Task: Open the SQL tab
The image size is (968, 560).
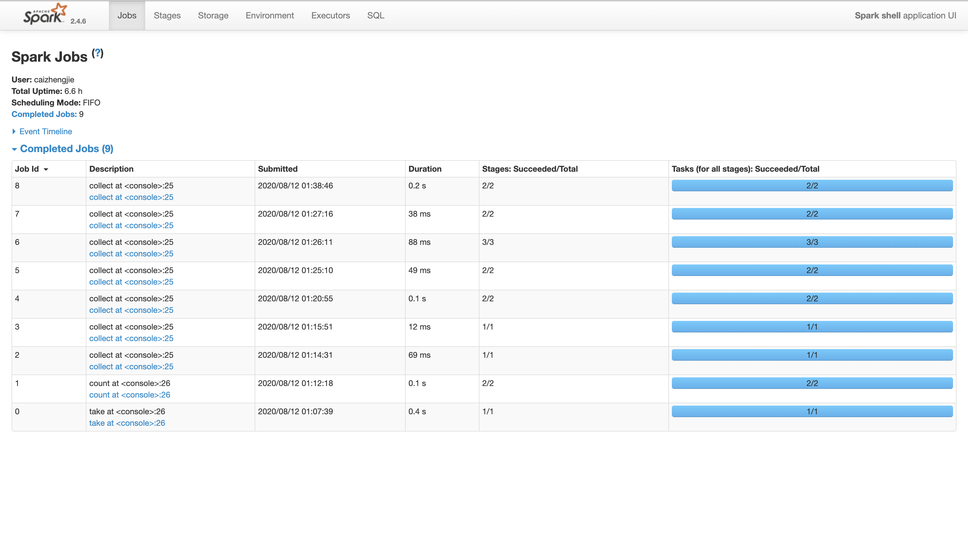Action: 375,15
